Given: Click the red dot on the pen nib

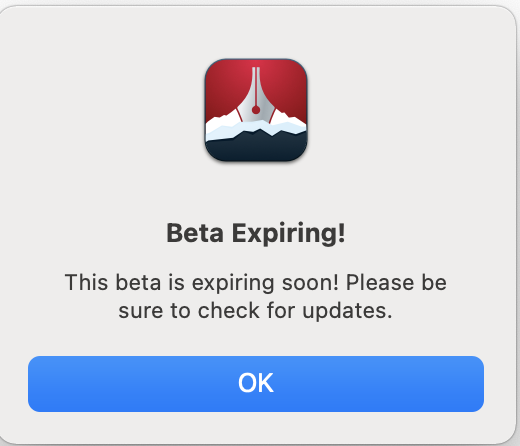Looking at the screenshot, I should pyautogui.click(x=256, y=110).
